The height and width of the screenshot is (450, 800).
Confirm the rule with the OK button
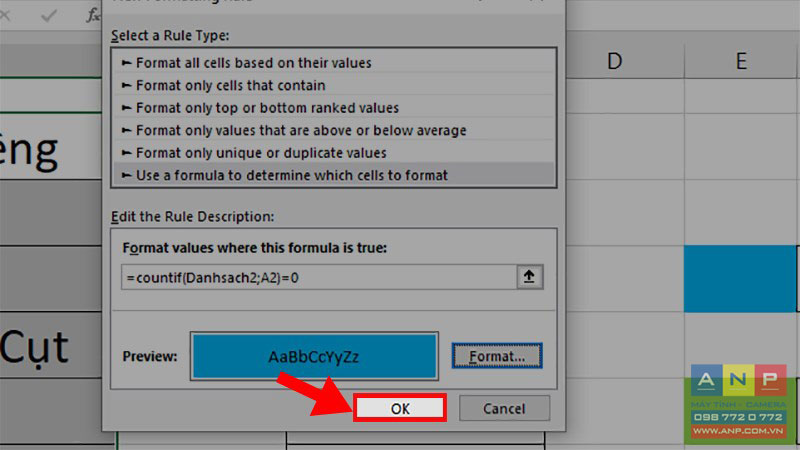[400, 408]
